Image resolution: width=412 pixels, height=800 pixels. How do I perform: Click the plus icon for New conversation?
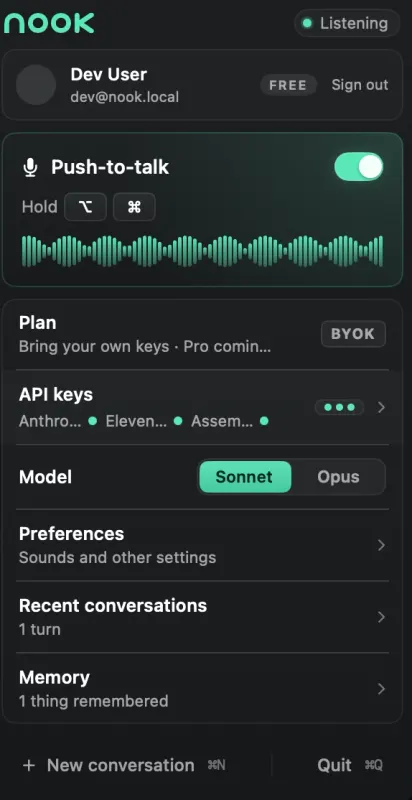29,765
